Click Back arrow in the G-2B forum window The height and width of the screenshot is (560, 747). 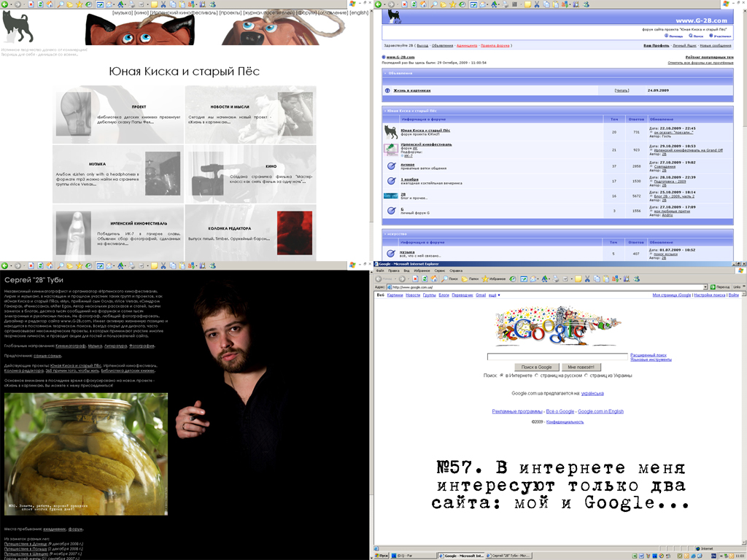[379, 4]
